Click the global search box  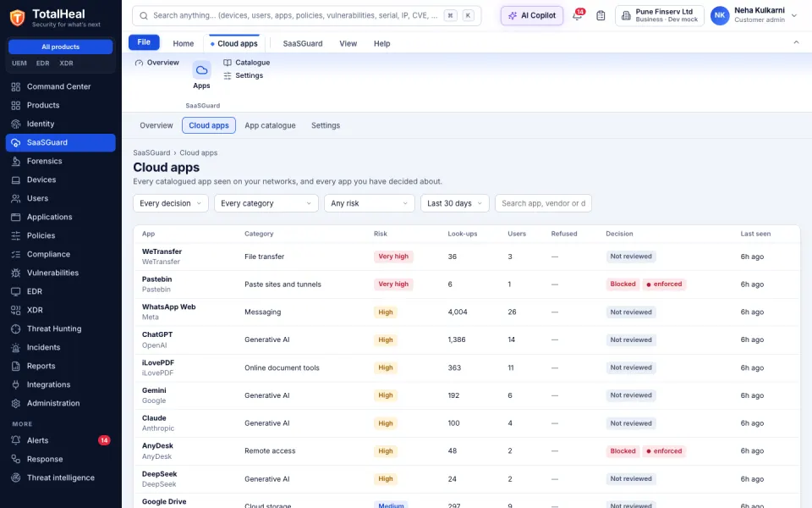click(306, 15)
